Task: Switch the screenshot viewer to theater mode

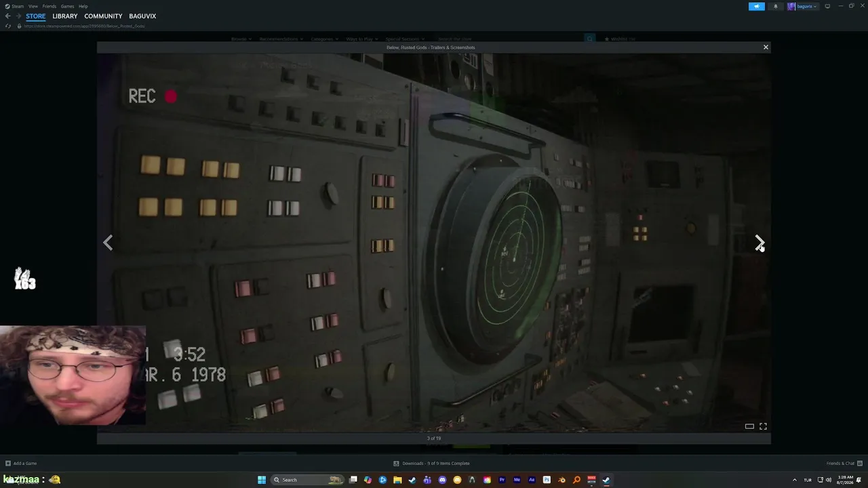Action: tap(749, 426)
